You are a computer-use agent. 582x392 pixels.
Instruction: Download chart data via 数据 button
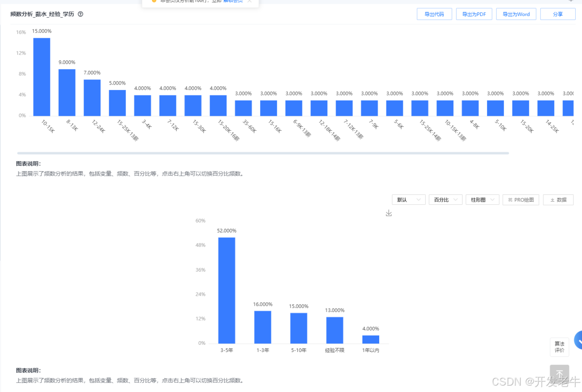(x=558, y=200)
